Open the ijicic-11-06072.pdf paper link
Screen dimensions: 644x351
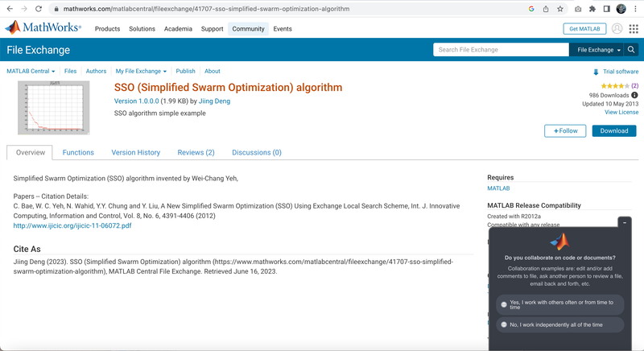pos(72,225)
